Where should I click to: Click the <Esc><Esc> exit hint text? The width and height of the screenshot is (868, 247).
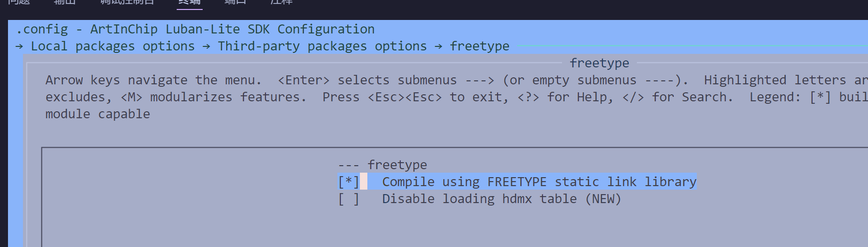tap(404, 97)
